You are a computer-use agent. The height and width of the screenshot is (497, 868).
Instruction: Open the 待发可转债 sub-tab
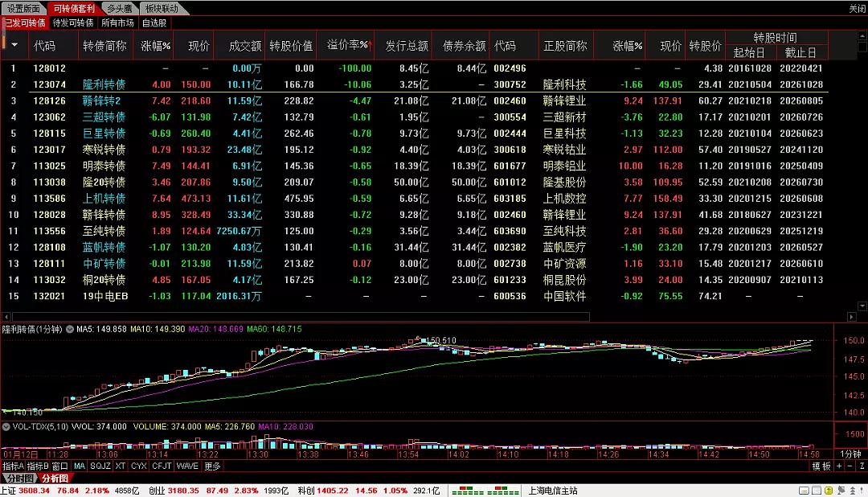point(73,23)
